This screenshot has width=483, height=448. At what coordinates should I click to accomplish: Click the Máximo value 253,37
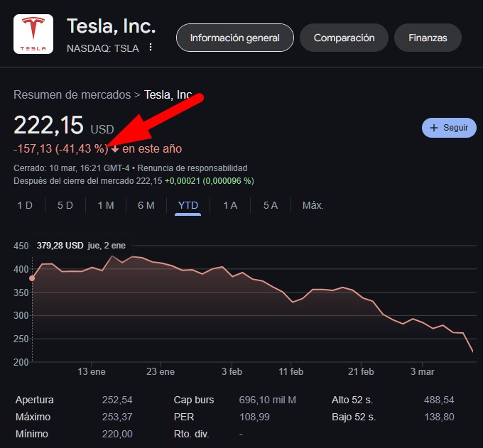[117, 417]
